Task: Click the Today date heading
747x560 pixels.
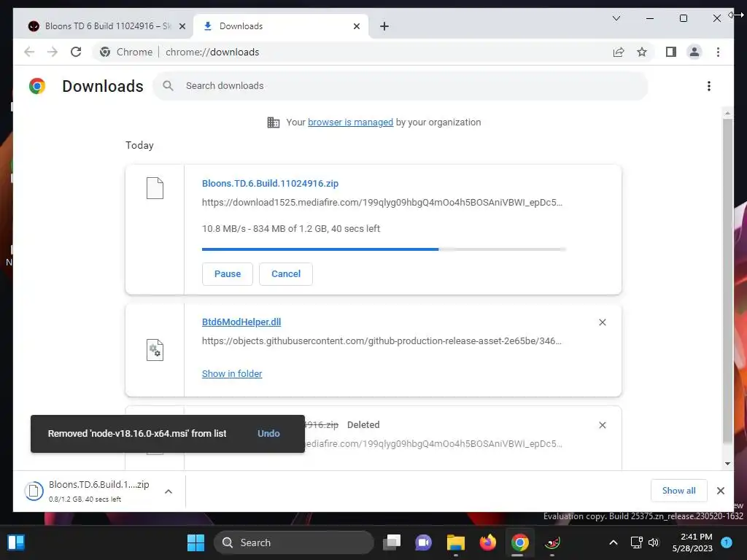Action: pyautogui.click(x=139, y=145)
